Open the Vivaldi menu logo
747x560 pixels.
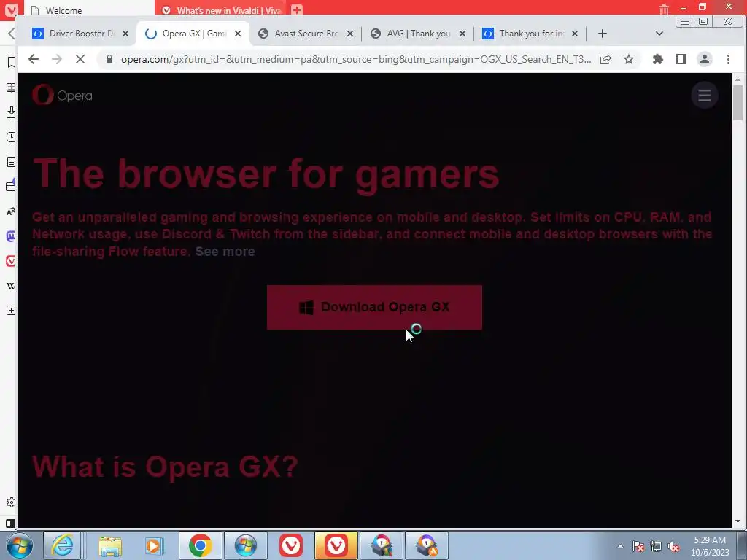click(x=10, y=9)
